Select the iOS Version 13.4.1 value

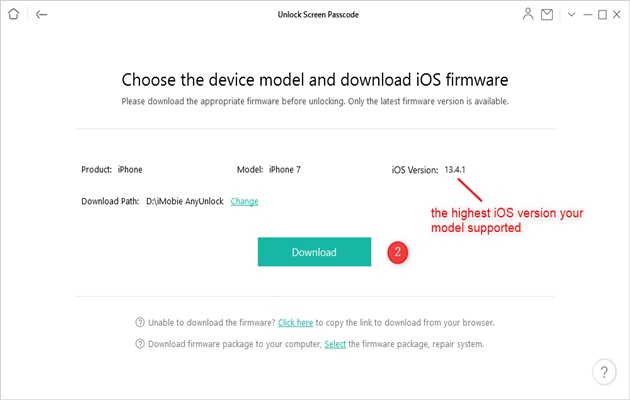tap(455, 169)
